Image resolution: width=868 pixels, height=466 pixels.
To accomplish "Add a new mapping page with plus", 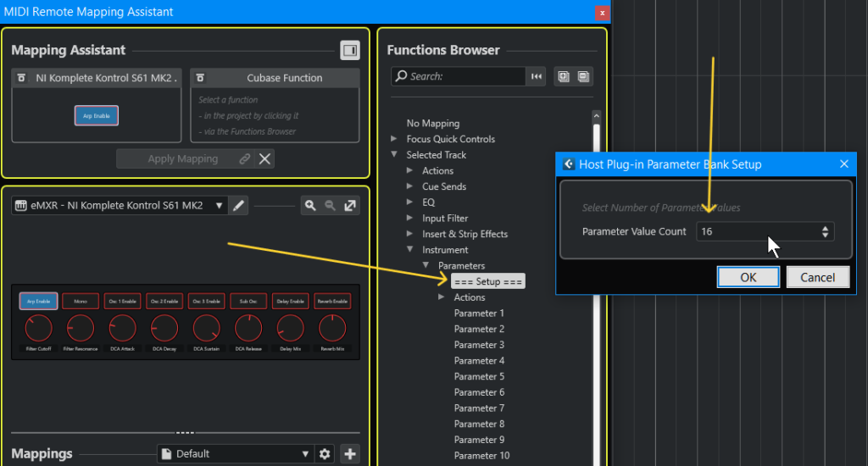I will pos(350,454).
